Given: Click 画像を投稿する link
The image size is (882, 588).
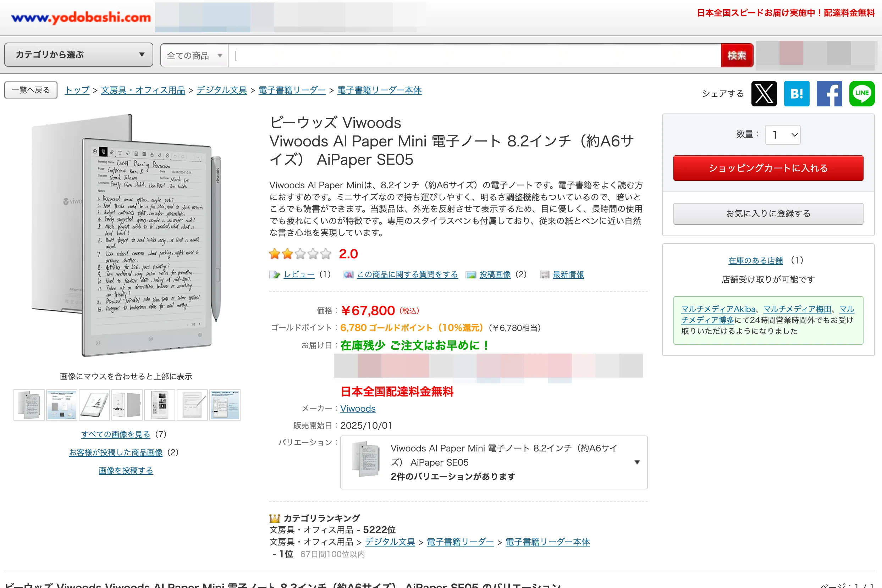Looking at the screenshot, I should pyautogui.click(x=126, y=470).
